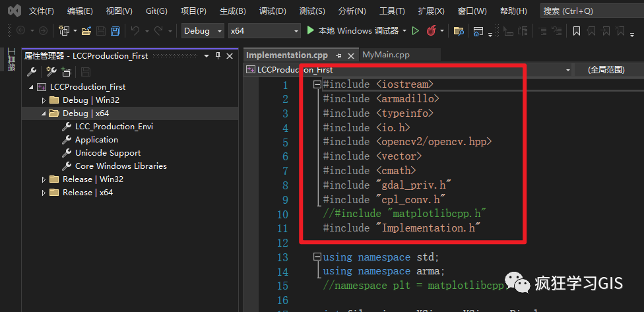This screenshot has width=644, height=312.
Task: Open the 调试(D) menu
Action: pyautogui.click(x=273, y=11)
